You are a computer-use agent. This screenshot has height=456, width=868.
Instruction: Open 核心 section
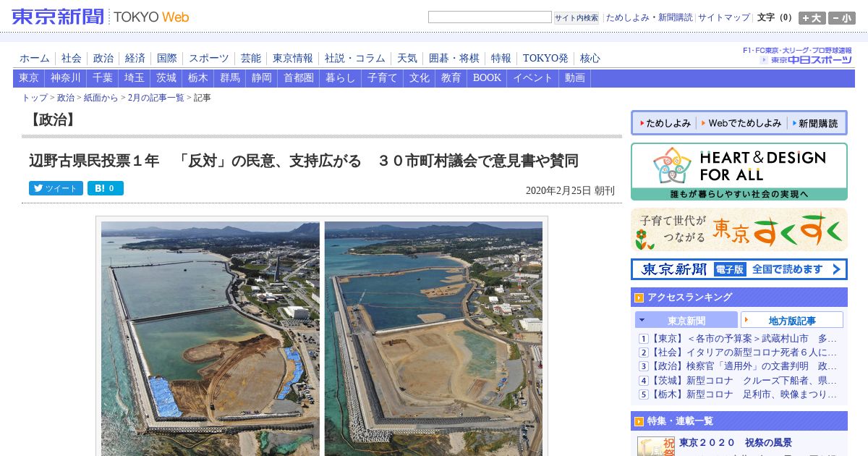click(x=590, y=58)
